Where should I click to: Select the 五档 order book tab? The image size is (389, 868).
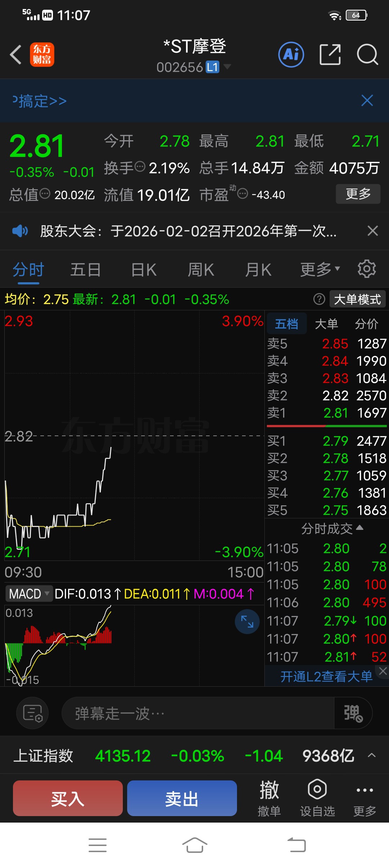[287, 324]
